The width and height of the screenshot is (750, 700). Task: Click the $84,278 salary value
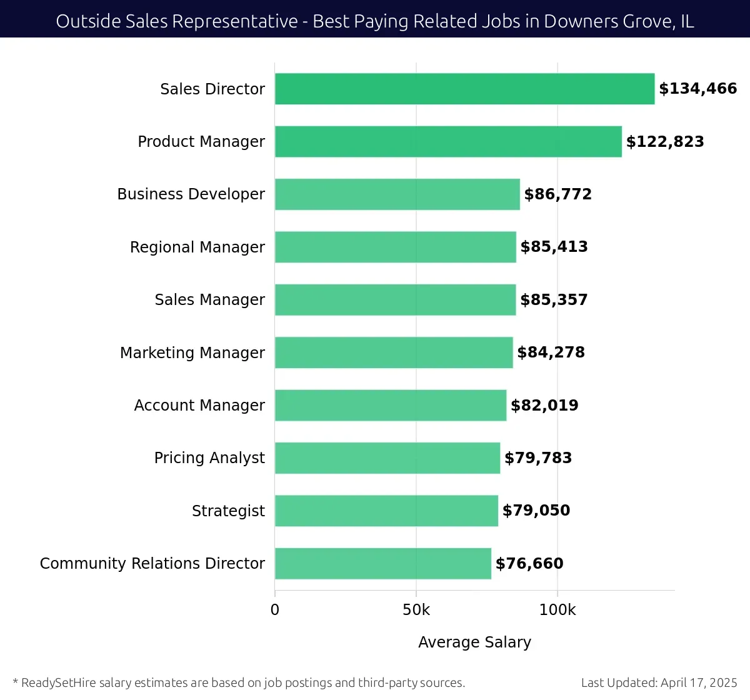point(551,352)
